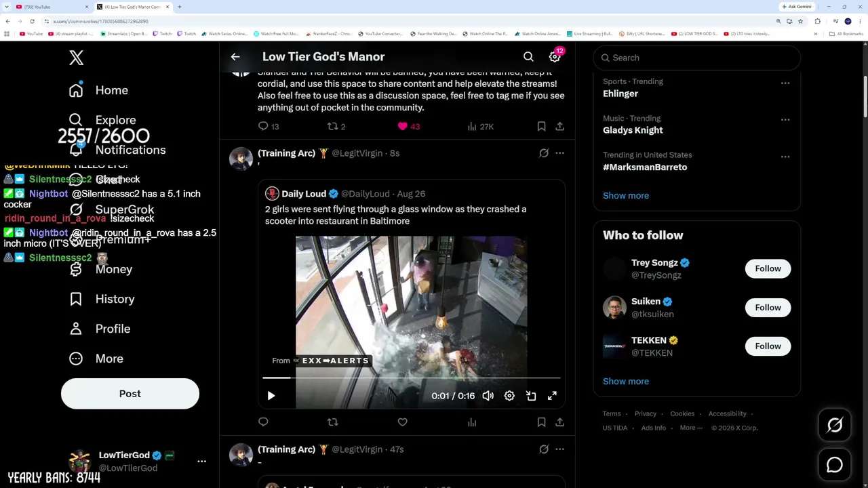This screenshot has width=868, height=488.
Task: Play the Baltimore scooter crash video
Action: click(271, 396)
